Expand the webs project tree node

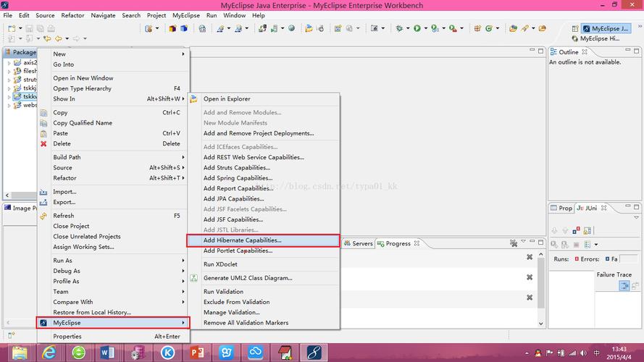[9, 106]
